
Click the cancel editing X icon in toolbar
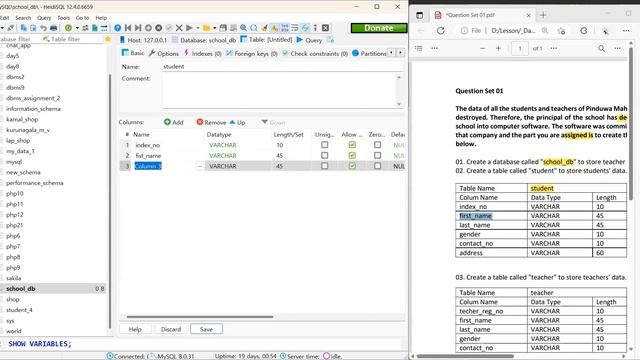(x=179, y=28)
